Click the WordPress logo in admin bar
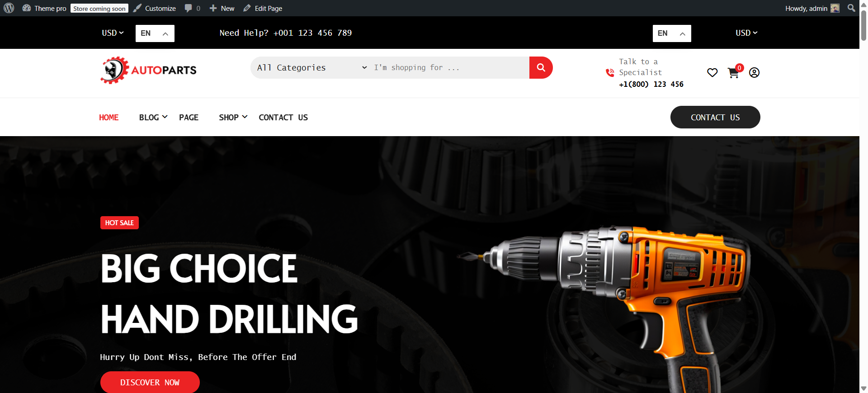The width and height of the screenshot is (868, 393). tap(9, 8)
